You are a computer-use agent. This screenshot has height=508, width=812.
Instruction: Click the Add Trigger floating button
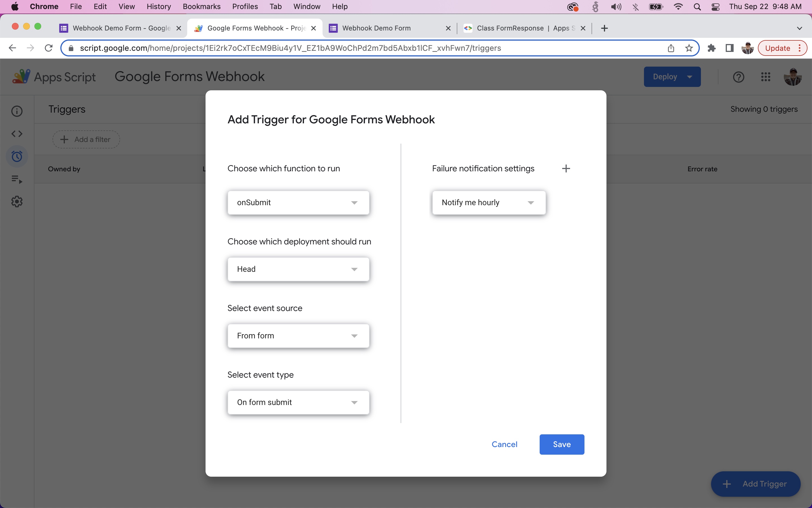click(756, 484)
